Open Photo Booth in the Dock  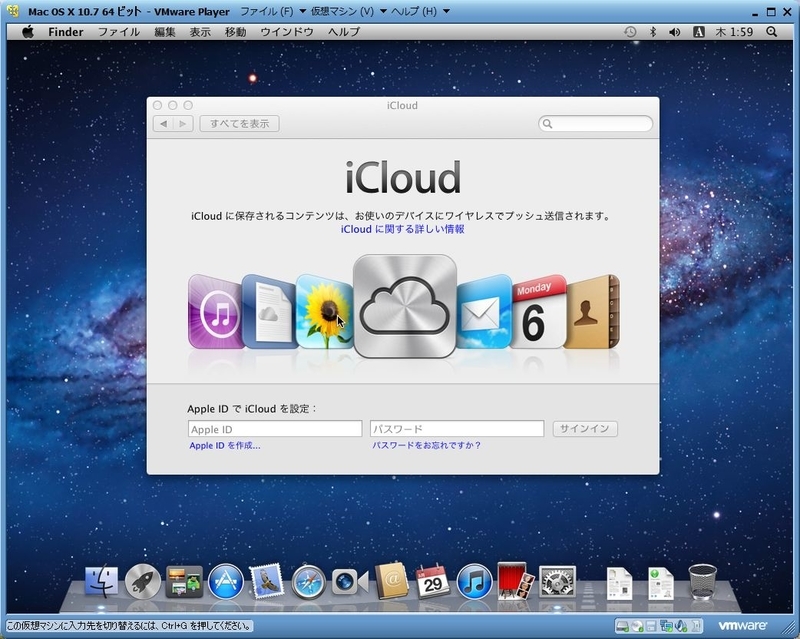click(515, 581)
